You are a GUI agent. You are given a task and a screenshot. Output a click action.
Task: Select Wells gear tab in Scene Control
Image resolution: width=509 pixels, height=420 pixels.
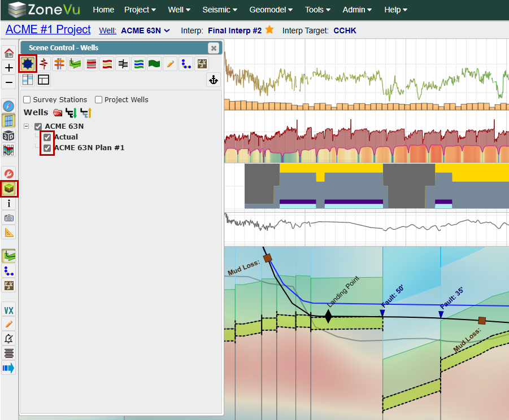pyautogui.click(x=28, y=64)
